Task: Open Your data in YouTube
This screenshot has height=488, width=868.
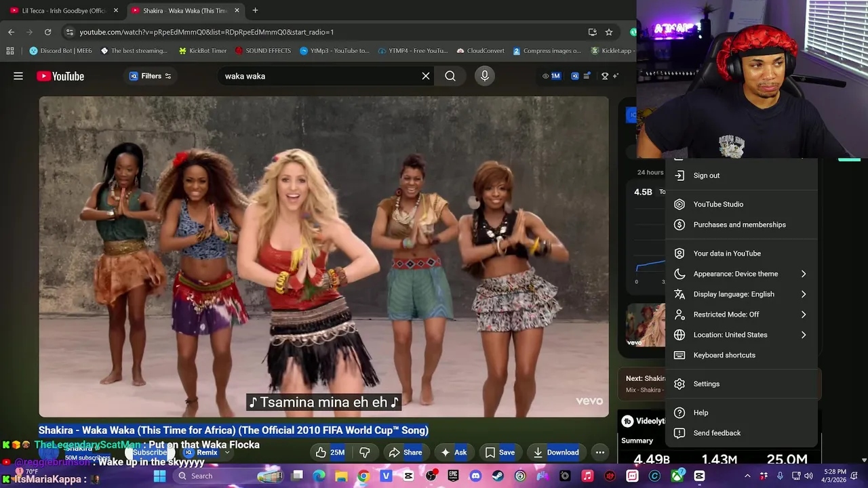Action: pos(741,253)
